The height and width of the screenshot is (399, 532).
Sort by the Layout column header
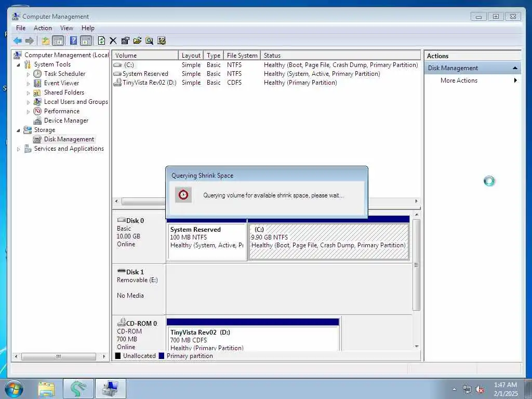tap(191, 55)
